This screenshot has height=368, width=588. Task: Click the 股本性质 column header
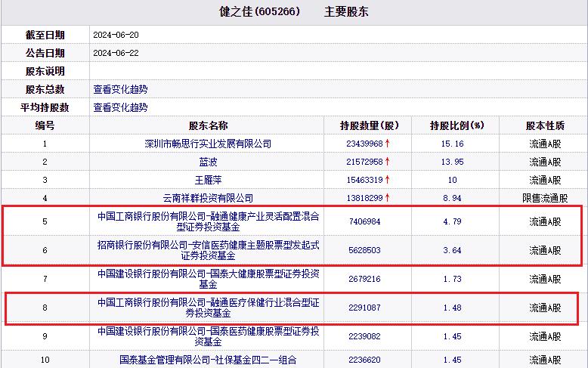point(545,125)
